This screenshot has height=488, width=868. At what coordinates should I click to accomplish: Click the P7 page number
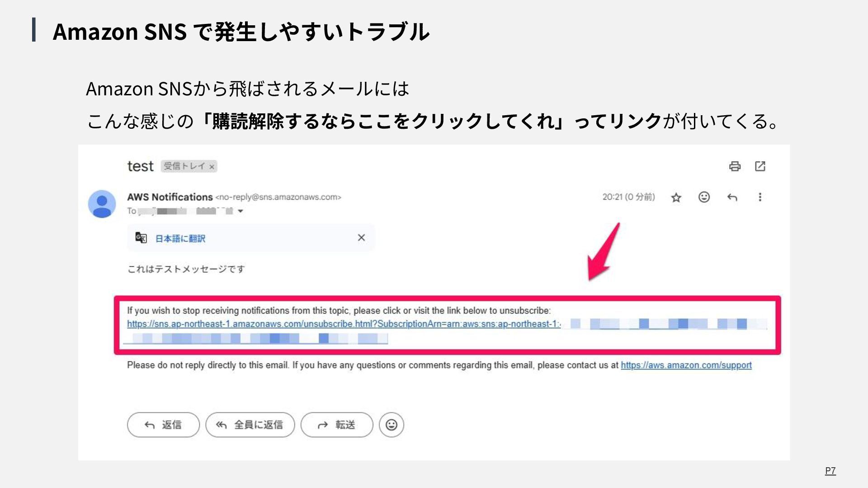click(x=830, y=471)
